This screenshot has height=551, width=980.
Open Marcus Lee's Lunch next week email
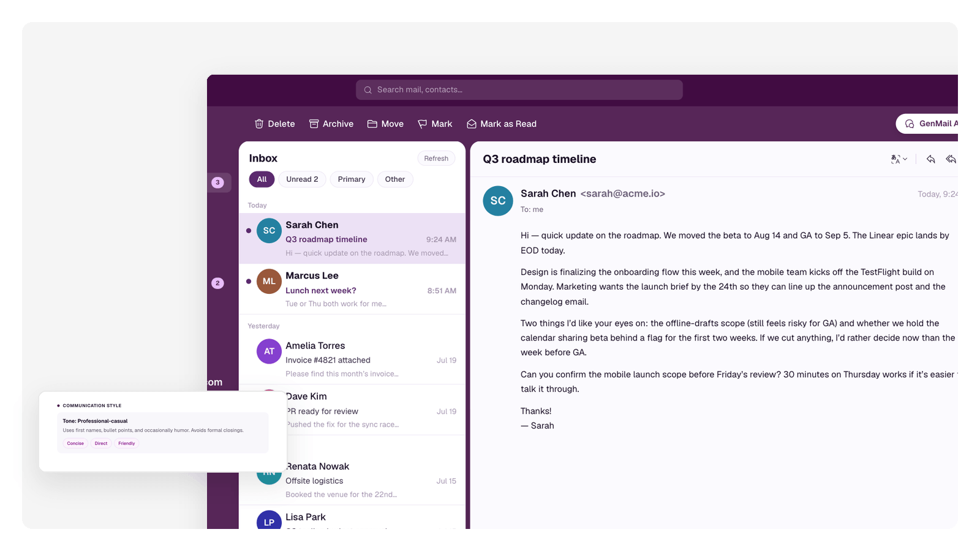click(352, 290)
